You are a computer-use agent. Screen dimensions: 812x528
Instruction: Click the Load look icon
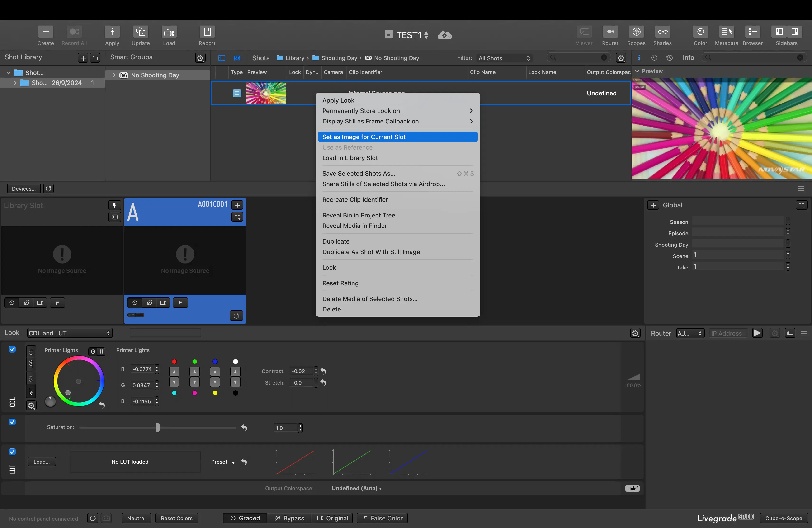169,32
